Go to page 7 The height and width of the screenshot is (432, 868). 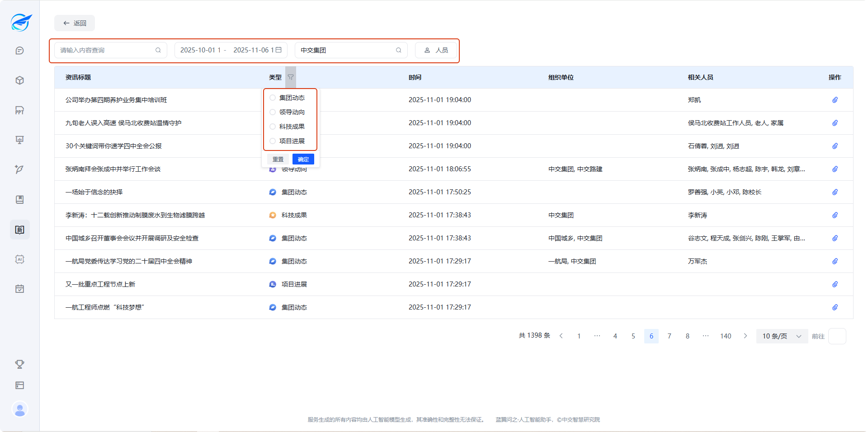point(670,336)
